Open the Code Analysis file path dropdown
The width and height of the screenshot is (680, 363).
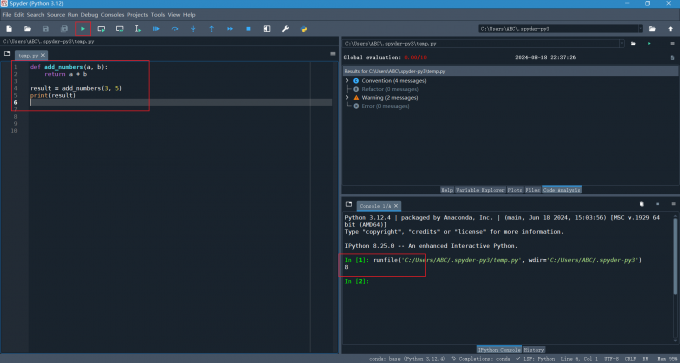(x=622, y=44)
